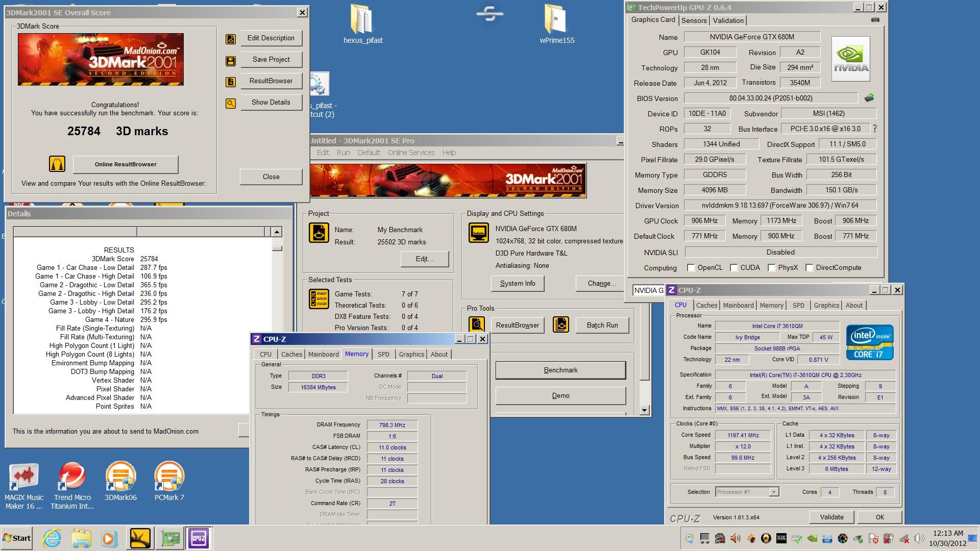Enable the CUDA checkbox in GPU-Z
This screenshot has height=551, width=980.
tap(733, 268)
